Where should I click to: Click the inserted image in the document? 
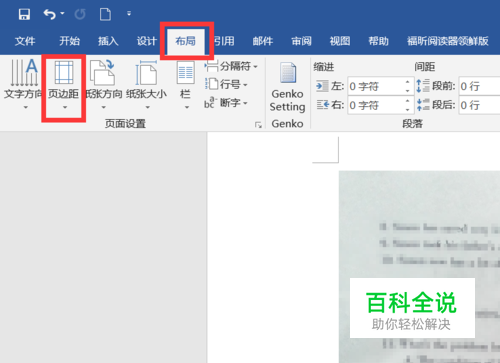coord(419,267)
